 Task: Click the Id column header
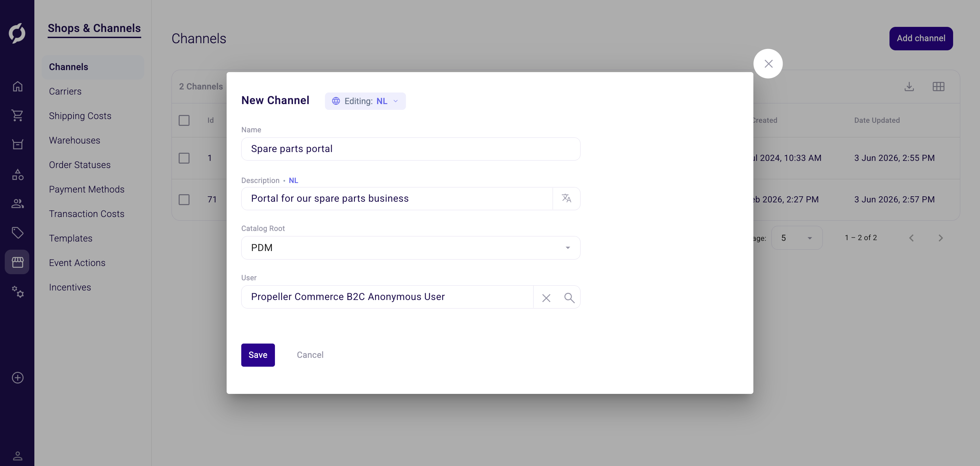coord(210,120)
